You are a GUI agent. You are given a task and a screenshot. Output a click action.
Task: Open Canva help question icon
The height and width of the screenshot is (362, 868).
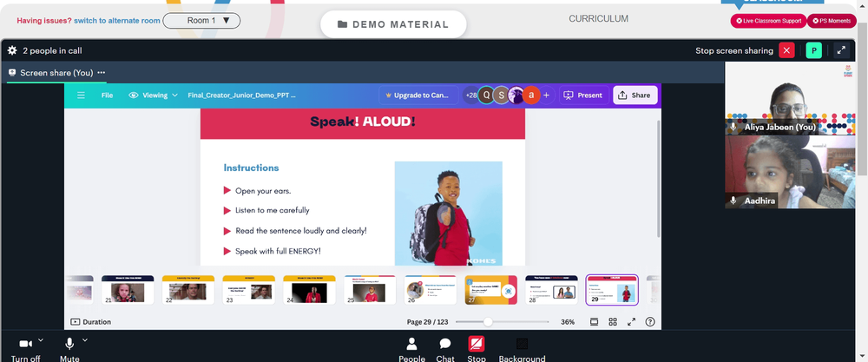650,321
